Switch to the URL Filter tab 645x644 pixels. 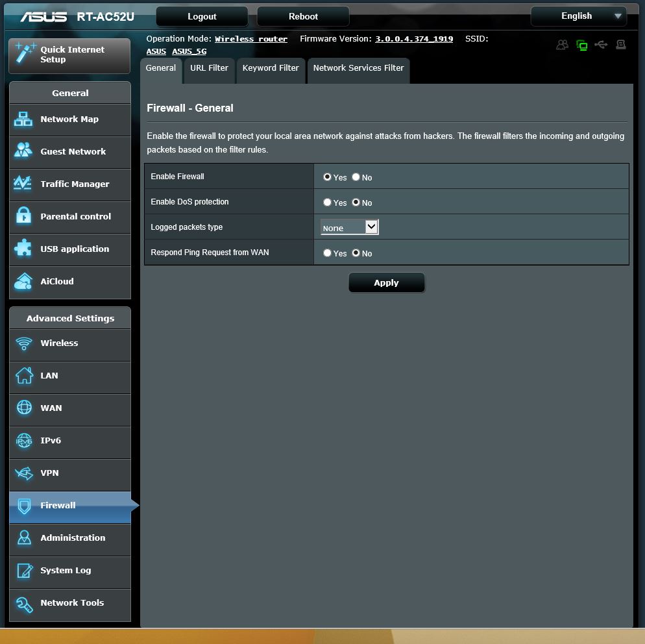tap(209, 70)
